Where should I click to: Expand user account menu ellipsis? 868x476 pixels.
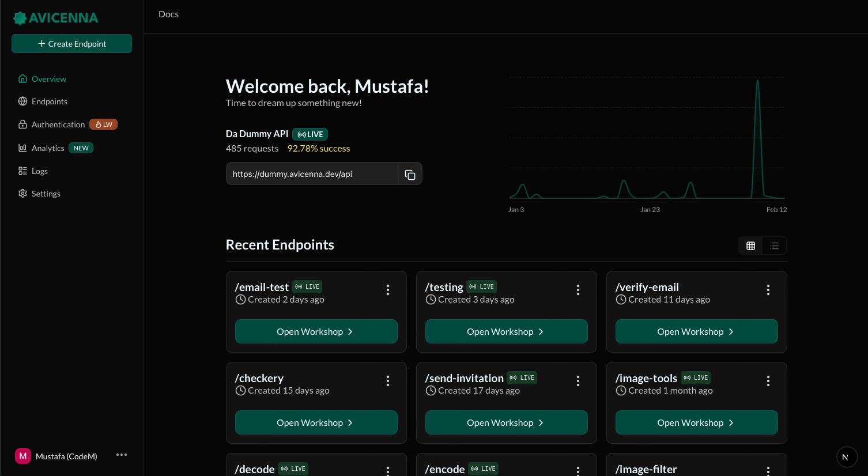122,455
